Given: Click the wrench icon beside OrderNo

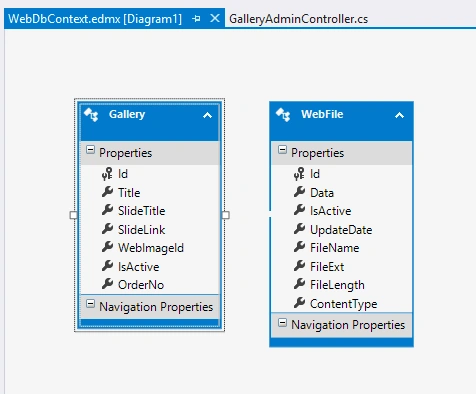Looking at the screenshot, I should coord(107,284).
